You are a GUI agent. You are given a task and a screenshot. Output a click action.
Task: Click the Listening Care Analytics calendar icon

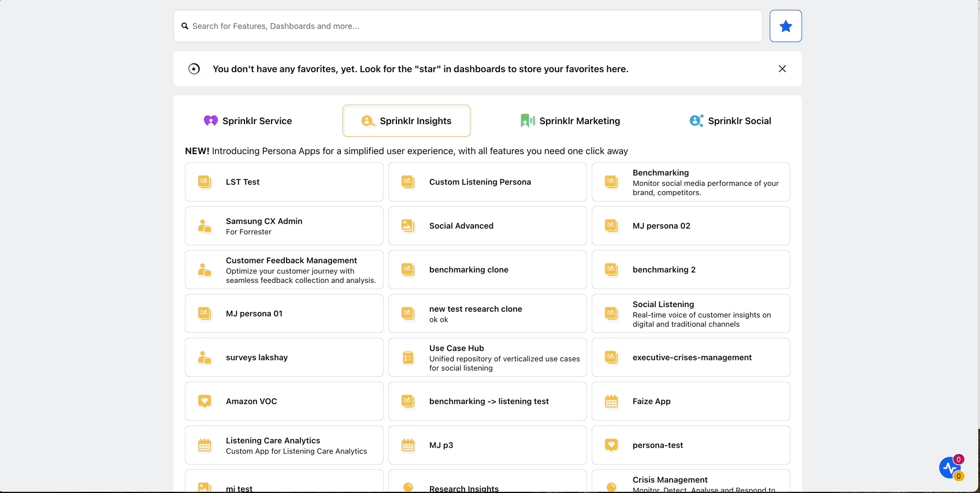click(x=205, y=445)
